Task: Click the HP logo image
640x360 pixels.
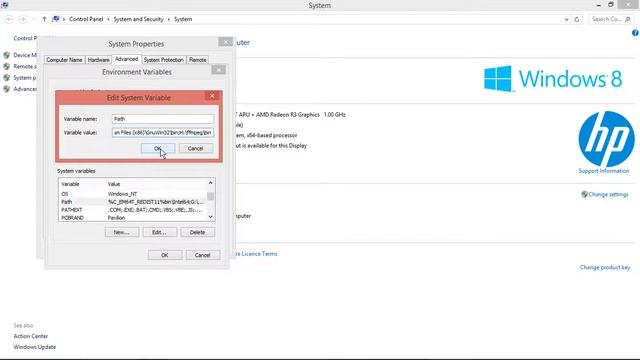Action: (x=606, y=139)
